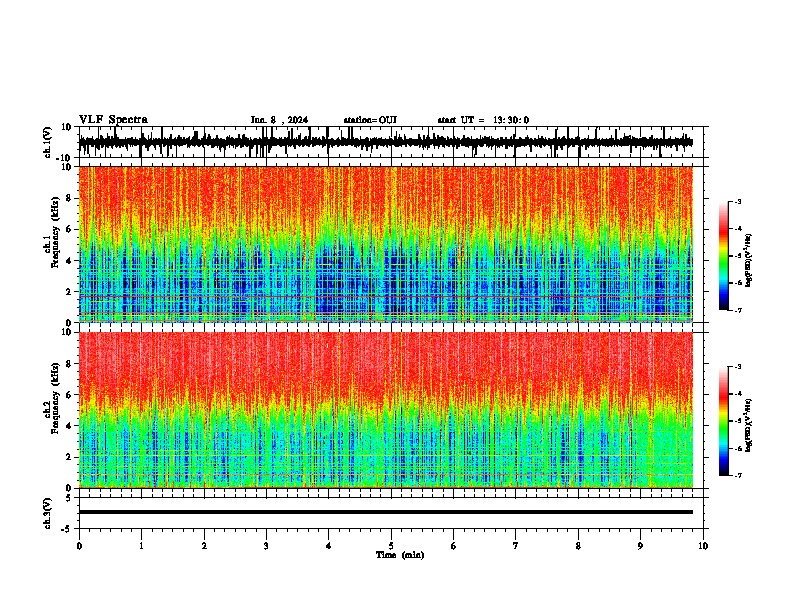Image resolution: width=792 pixels, height=612 pixels.
Task: Click the "6" kHz tick on ch.2 spectrogram
Action: [69, 395]
